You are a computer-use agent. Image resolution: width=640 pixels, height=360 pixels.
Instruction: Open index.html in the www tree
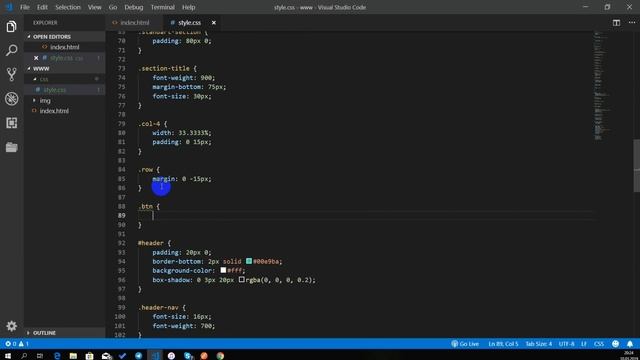pos(64,111)
